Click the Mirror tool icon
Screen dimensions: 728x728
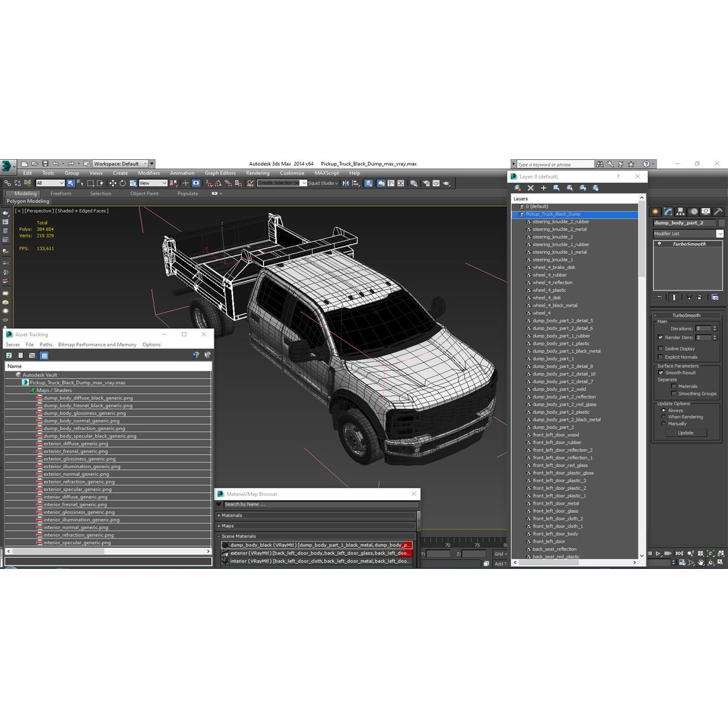346,183
